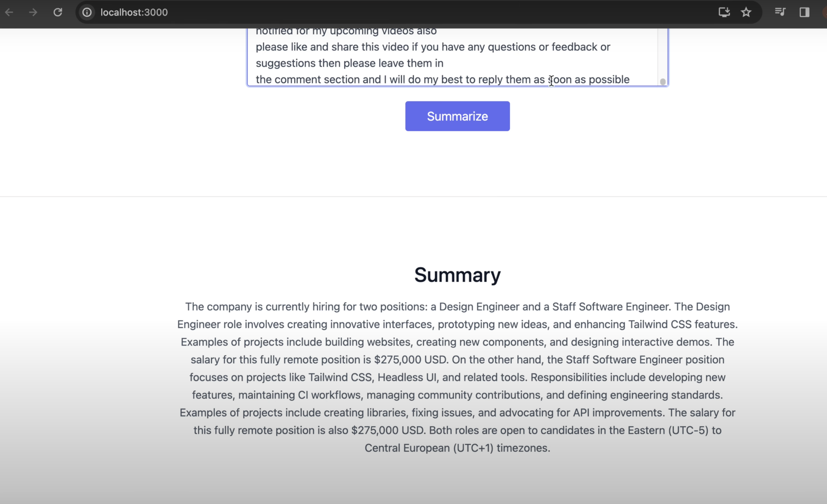Click the install app icon
Viewport: 827px width, 504px height.
coord(724,13)
